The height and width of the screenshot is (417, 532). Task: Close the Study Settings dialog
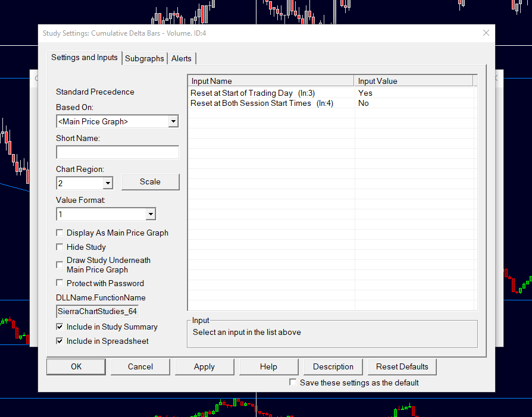point(486,33)
